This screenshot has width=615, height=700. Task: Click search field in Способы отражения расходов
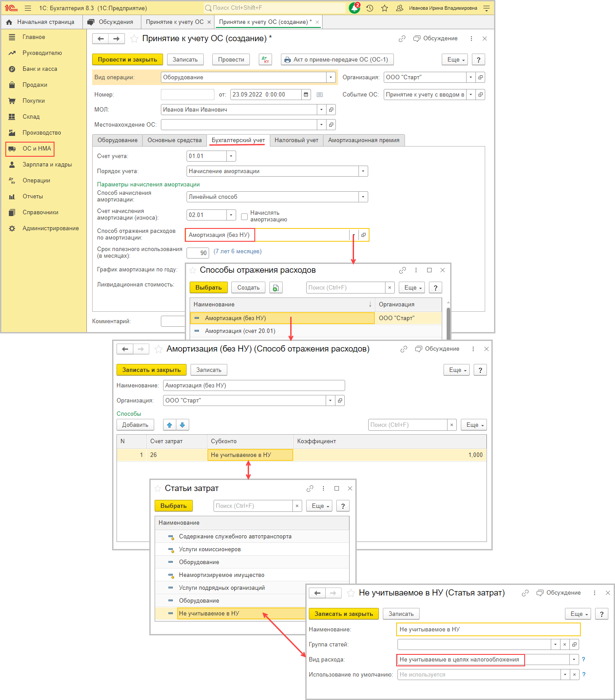point(346,288)
